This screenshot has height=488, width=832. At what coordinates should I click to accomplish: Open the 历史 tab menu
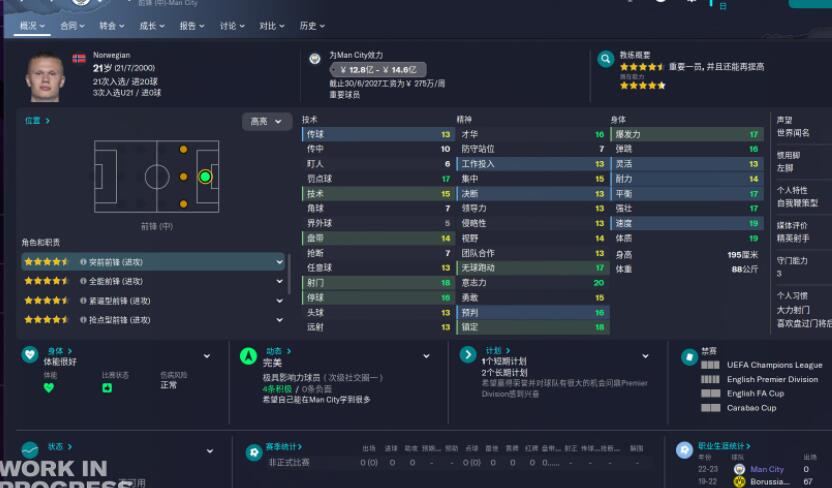(312, 25)
